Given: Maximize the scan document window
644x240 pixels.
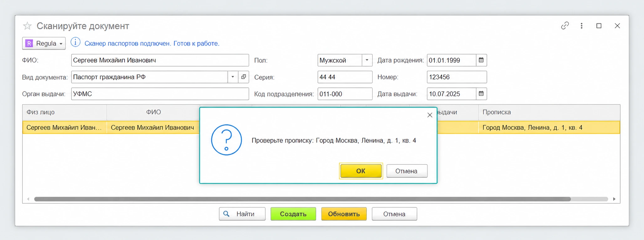Looking at the screenshot, I should [x=599, y=26].
